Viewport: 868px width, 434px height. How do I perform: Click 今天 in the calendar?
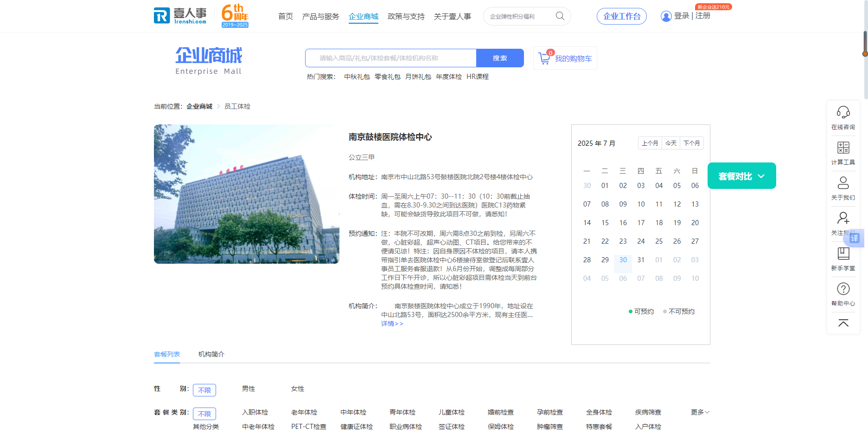671,143
